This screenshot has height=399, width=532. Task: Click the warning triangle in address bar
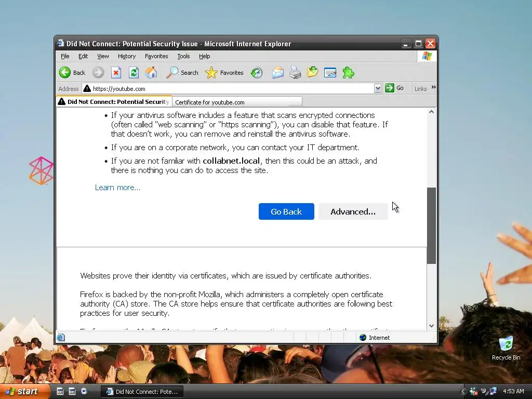[87, 88]
